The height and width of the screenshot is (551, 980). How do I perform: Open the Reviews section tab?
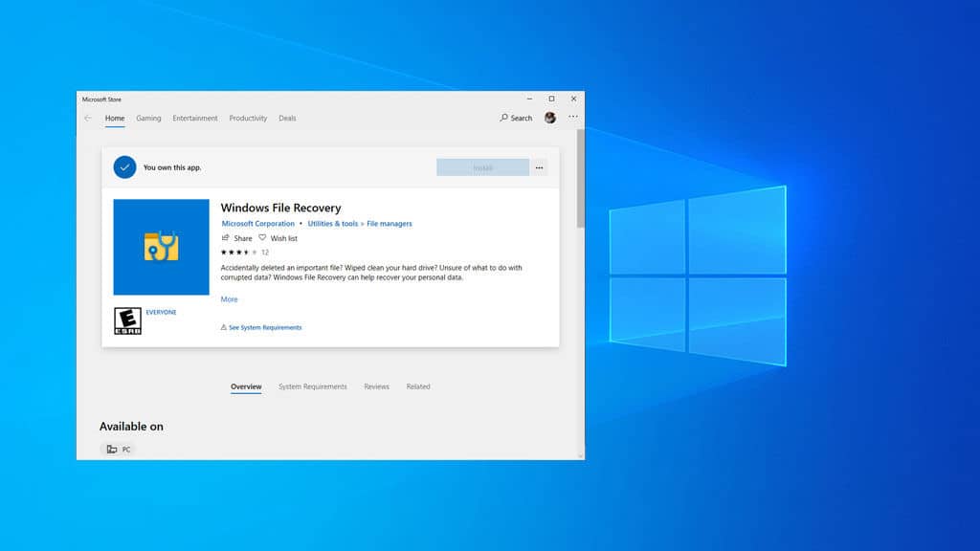pyautogui.click(x=377, y=386)
